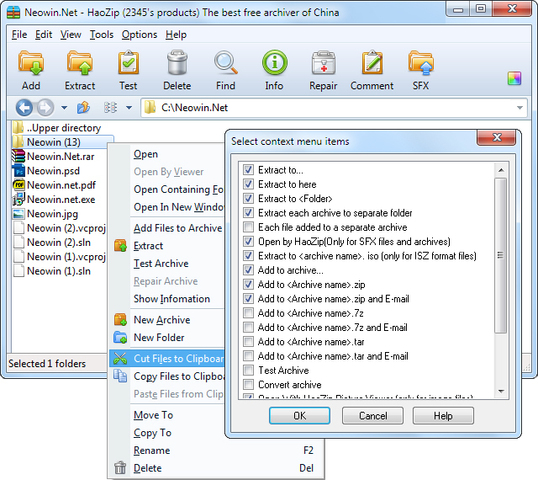The height and width of the screenshot is (480, 538).
Task: Click the OK button in dialog
Action: pyautogui.click(x=300, y=416)
